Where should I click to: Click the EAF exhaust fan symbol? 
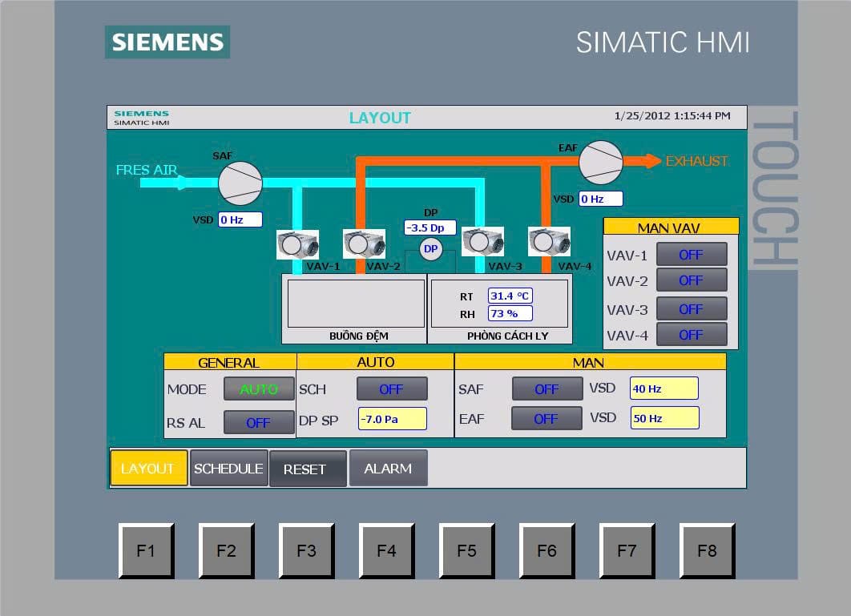(601, 163)
